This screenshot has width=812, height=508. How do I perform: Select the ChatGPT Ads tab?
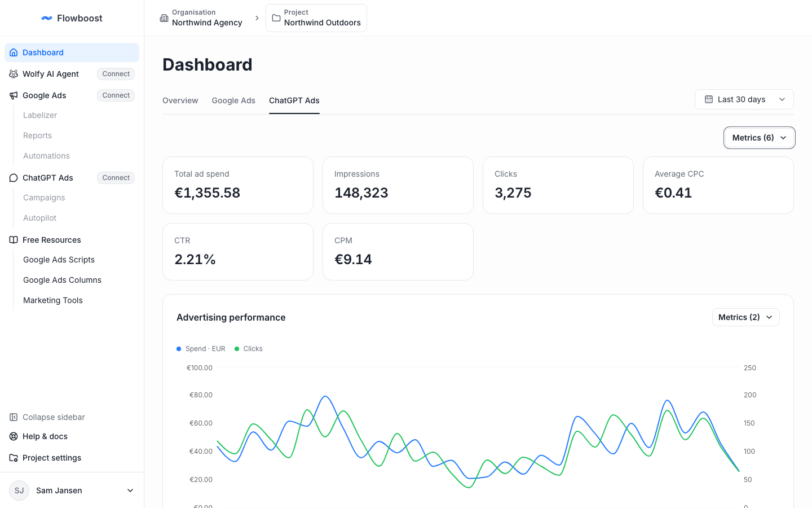pos(294,100)
